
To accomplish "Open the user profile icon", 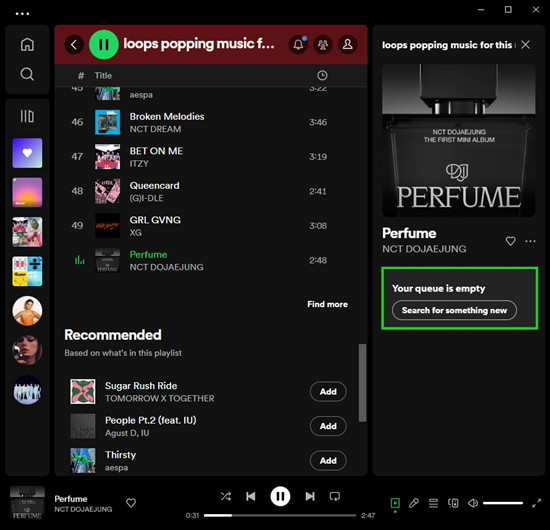I will [348, 45].
